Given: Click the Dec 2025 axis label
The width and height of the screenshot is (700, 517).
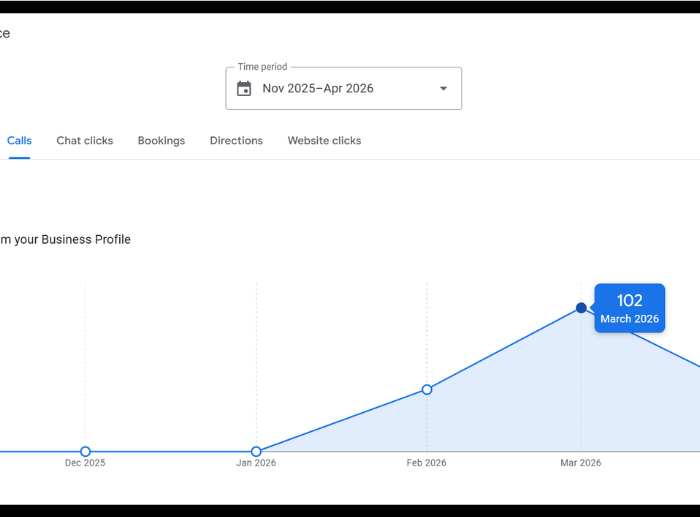Looking at the screenshot, I should pos(85,463).
